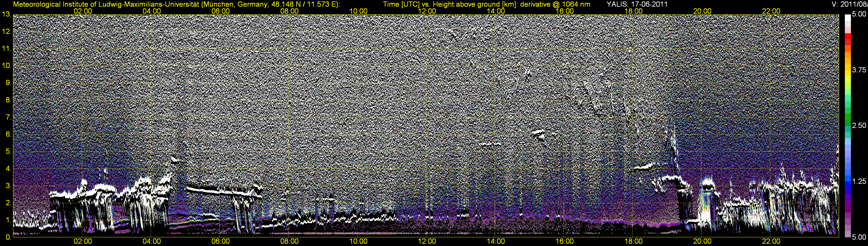Pick the 18:00 label on the bottom time axis
Image resolution: width=868 pixels, height=246 pixels.
[633, 242]
